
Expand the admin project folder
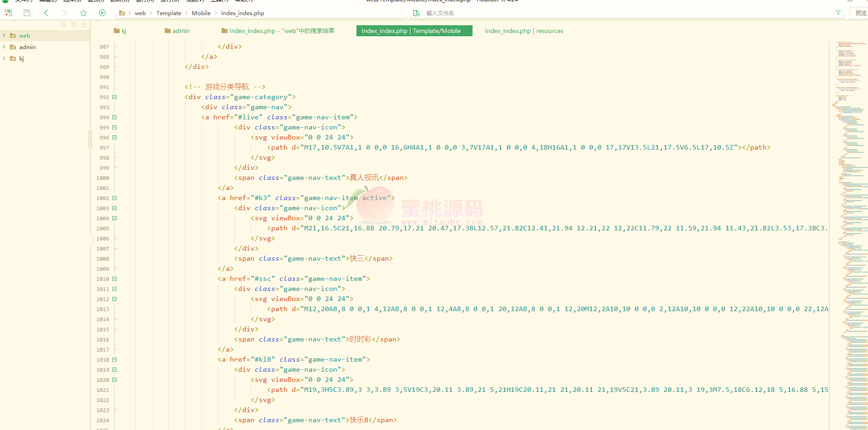click(4, 47)
